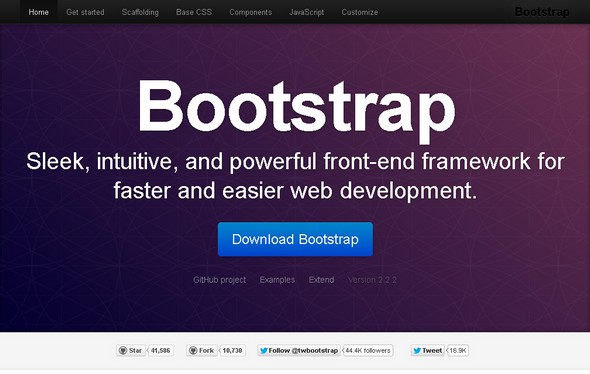Open the Home nav item

point(38,12)
